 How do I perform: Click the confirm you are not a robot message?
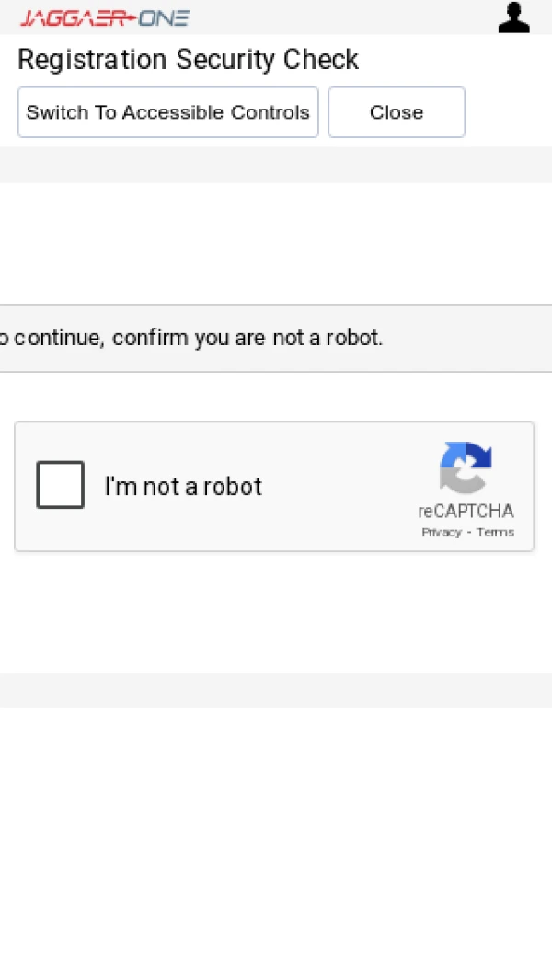[x=191, y=338]
